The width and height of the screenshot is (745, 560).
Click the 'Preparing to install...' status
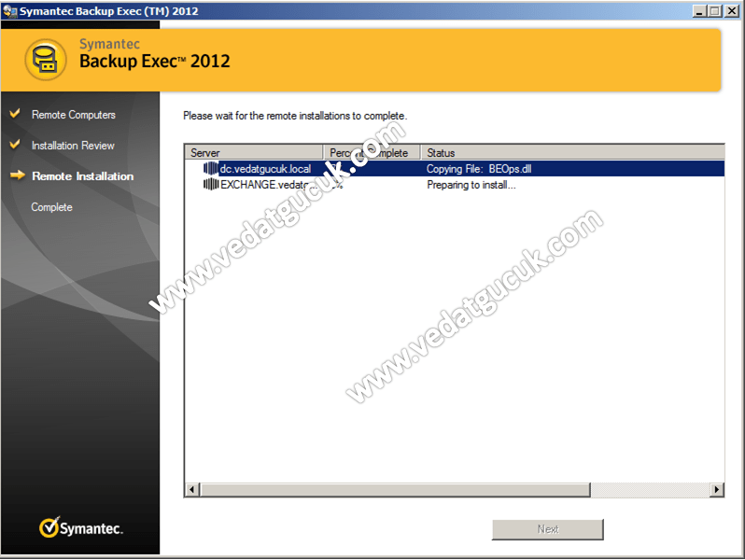(471, 185)
